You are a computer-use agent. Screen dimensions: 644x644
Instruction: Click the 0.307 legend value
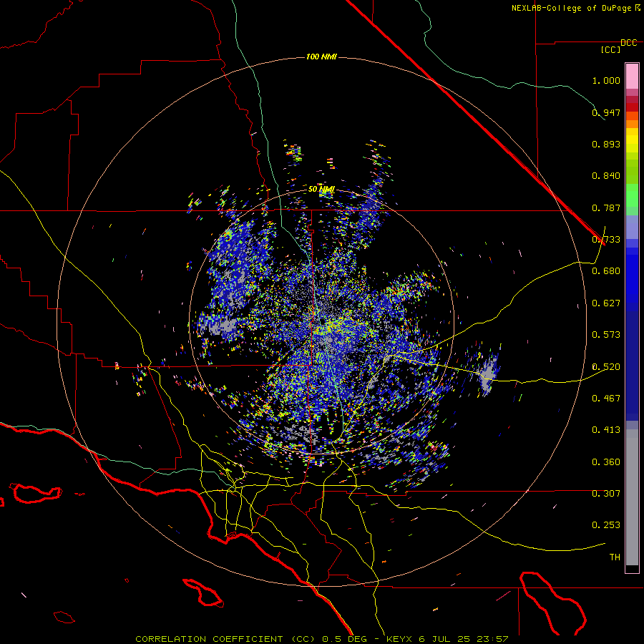click(606, 494)
